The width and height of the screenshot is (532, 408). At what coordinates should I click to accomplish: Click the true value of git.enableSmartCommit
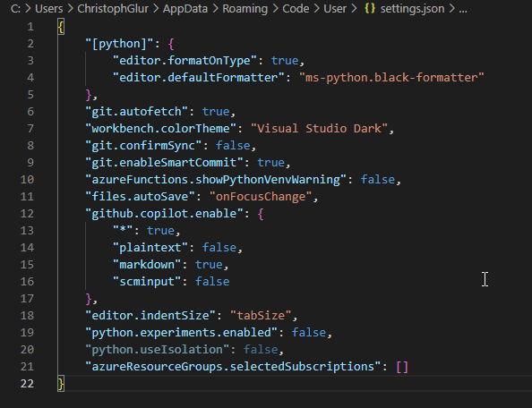click(x=270, y=162)
